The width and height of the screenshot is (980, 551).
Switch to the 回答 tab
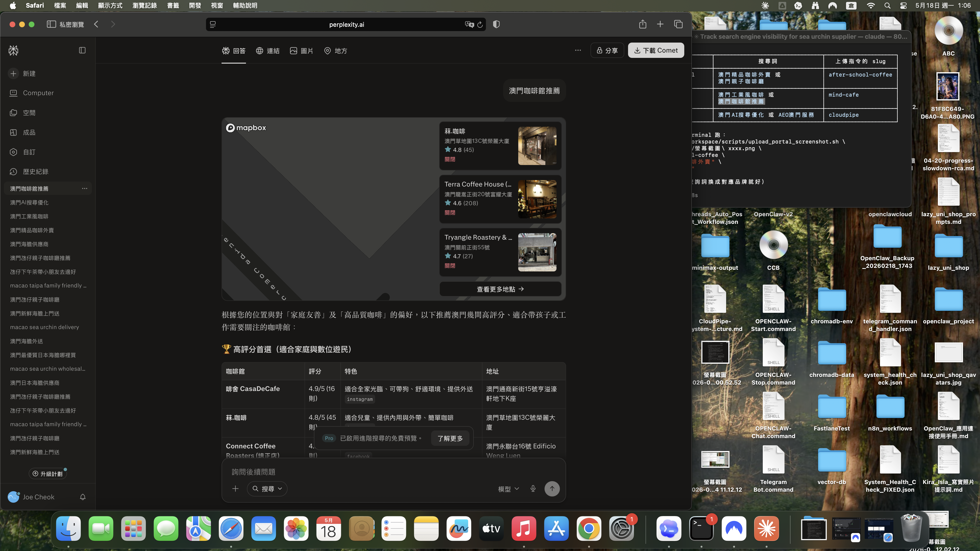pos(234,50)
